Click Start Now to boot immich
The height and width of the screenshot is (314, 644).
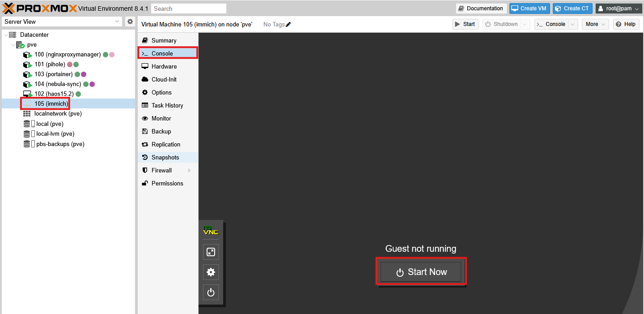[421, 271]
